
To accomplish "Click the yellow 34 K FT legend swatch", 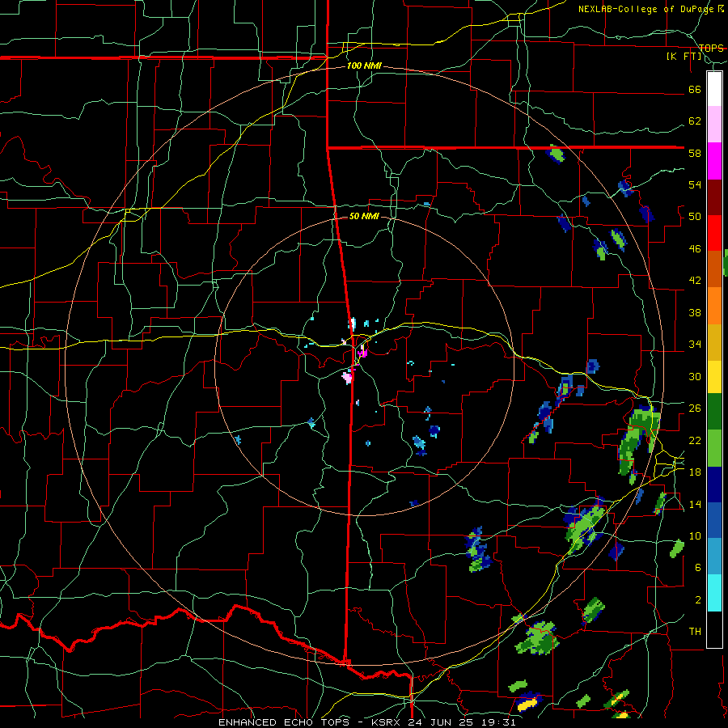I will coord(714,376).
